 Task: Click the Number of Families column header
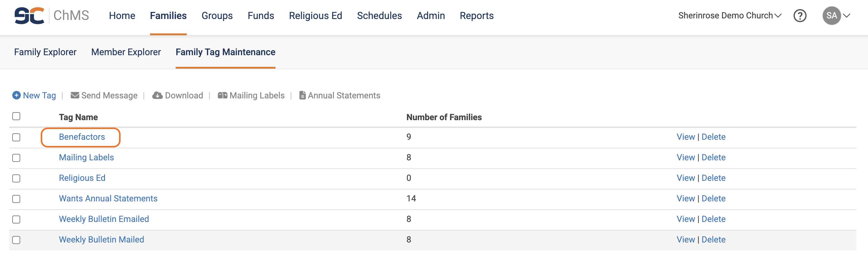click(x=444, y=117)
